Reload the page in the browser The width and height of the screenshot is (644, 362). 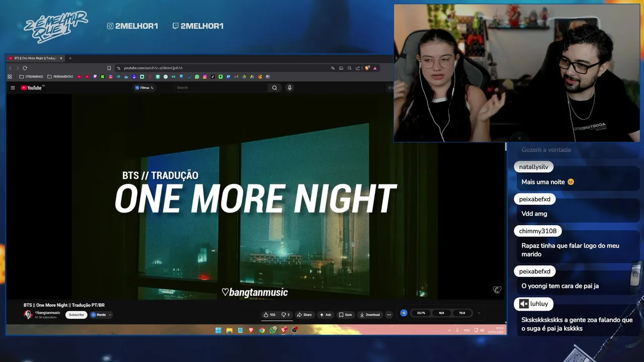tap(25, 68)
